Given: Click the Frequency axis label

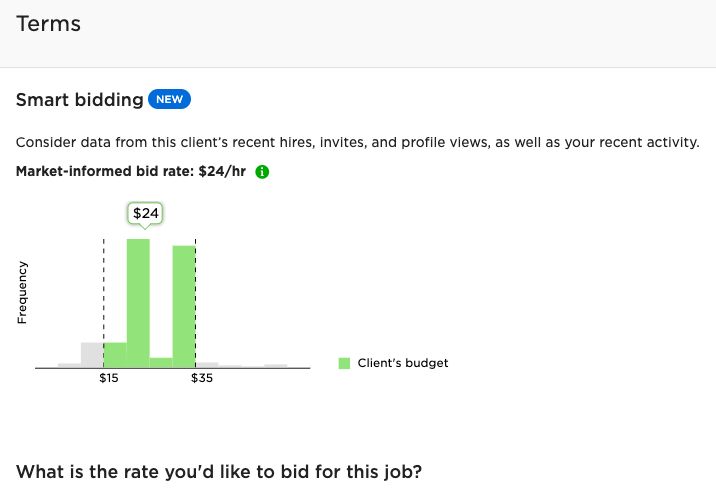Looking at the screenshot, I should click(22, 292).
